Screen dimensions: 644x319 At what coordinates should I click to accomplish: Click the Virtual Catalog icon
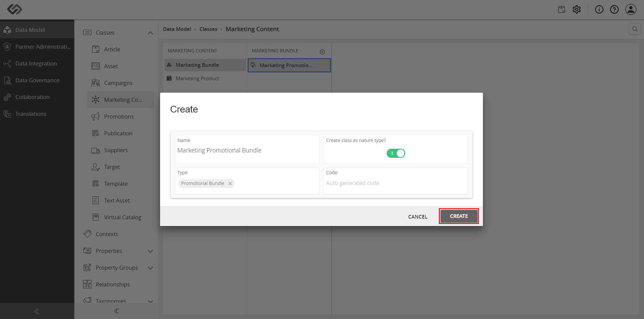[96, 217]
